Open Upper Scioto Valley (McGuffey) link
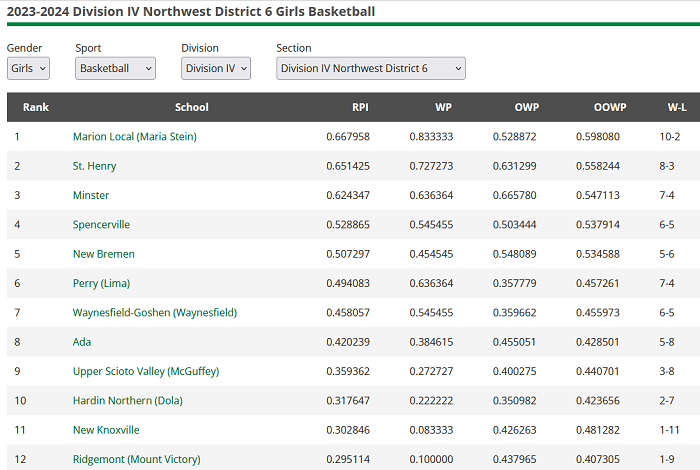 145,371
